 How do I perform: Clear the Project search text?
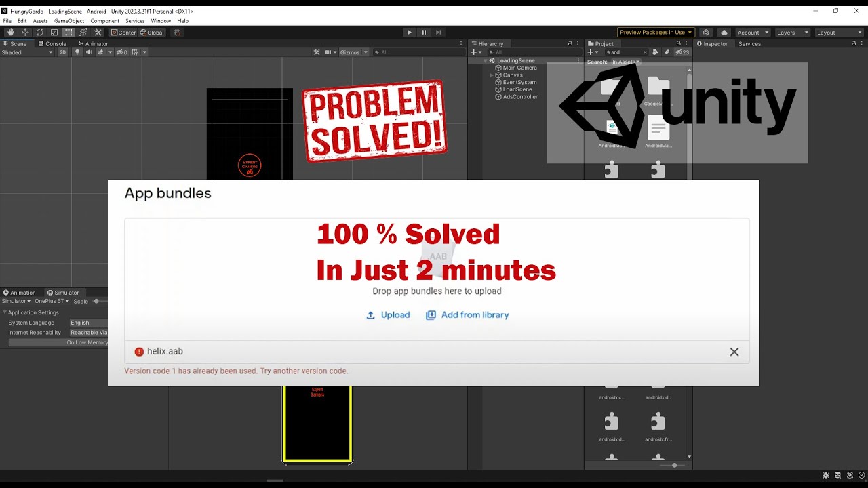point(645,52)
